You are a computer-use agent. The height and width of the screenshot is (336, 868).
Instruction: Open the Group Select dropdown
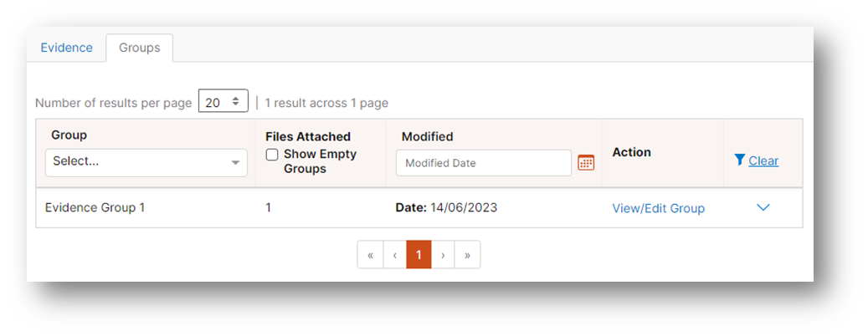(146, 162)
